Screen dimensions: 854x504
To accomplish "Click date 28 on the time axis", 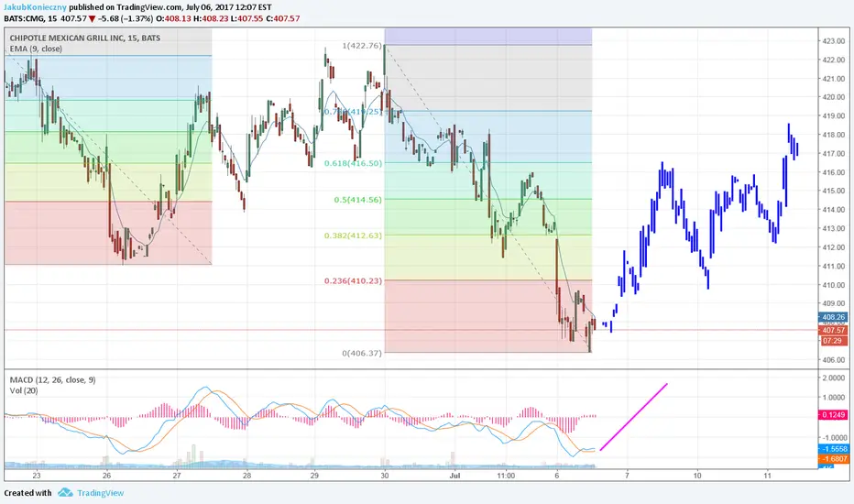I will [x=247, y=476].
